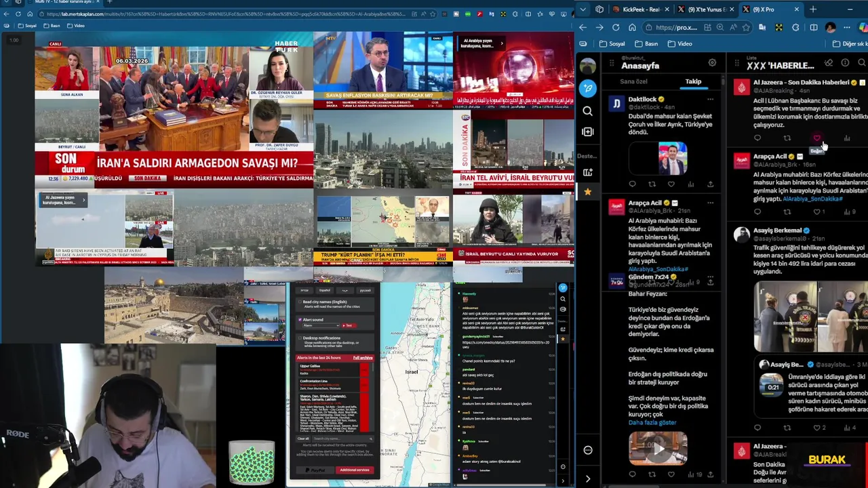Open the gold star icon in X Pro sidebar
Viewport: 868px width, 488px height.
[x=587, y=192]
